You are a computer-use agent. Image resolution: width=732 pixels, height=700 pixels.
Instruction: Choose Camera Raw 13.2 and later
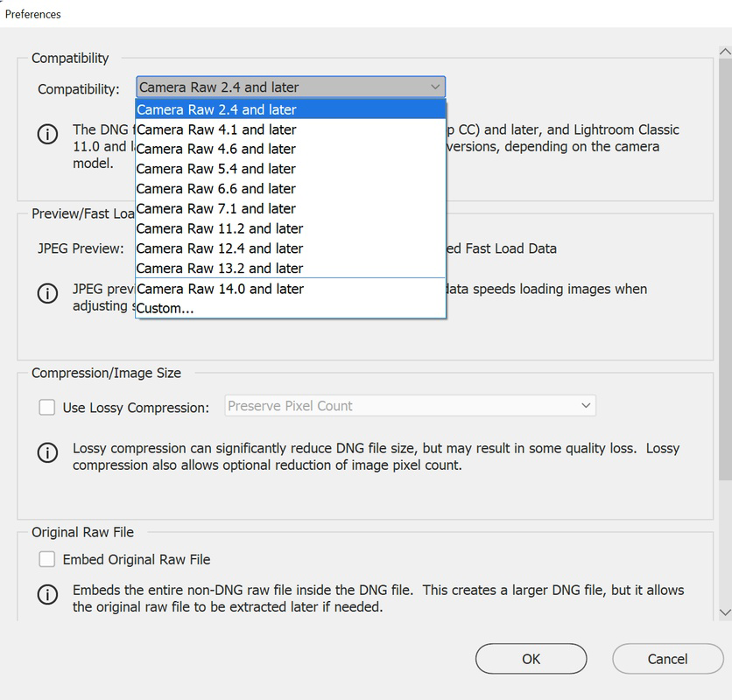[291, 269]
